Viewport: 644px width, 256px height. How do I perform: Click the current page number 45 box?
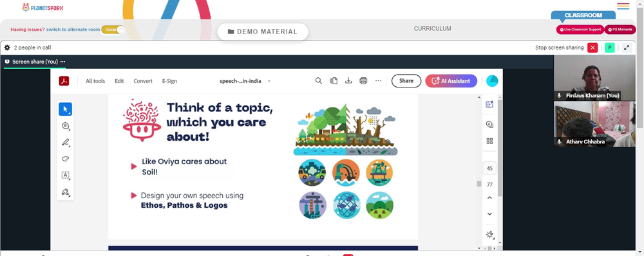pyautogui.click(x=489, y=169)
